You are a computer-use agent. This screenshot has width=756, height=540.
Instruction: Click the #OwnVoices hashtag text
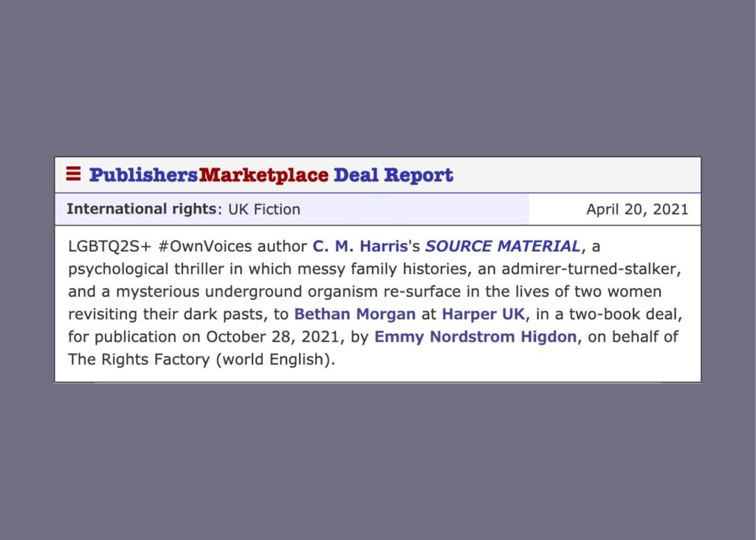point(205,246)
